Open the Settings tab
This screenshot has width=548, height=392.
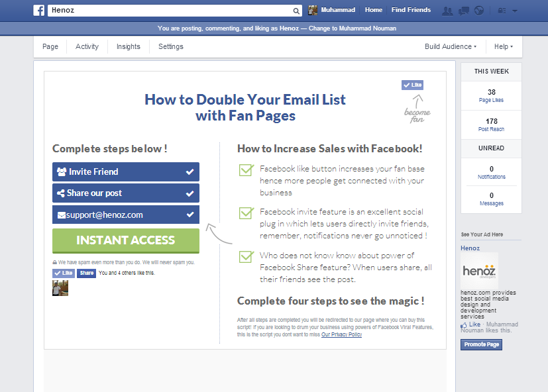pos(170,46)
